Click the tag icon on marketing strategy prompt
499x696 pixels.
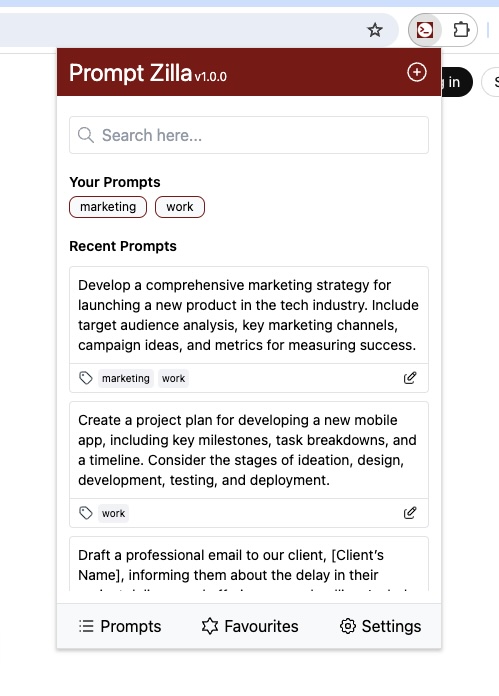click(86, 378)
